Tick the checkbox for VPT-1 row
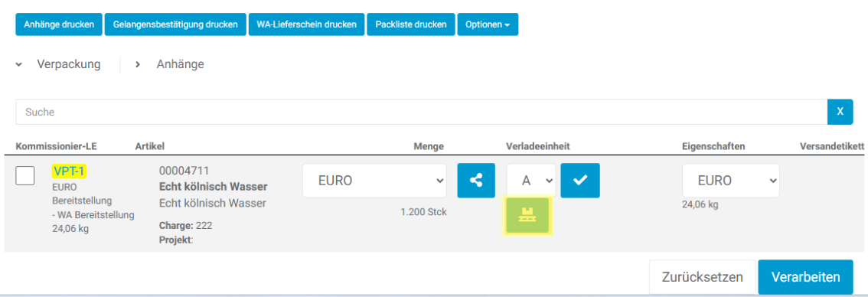This screenshot has height=297, width=868. (x=25, y=175)
